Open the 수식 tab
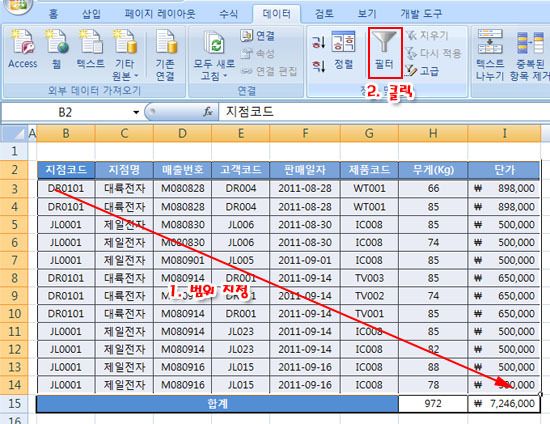The height and width of the screenshot is (424, 550). tap(228, 14)
